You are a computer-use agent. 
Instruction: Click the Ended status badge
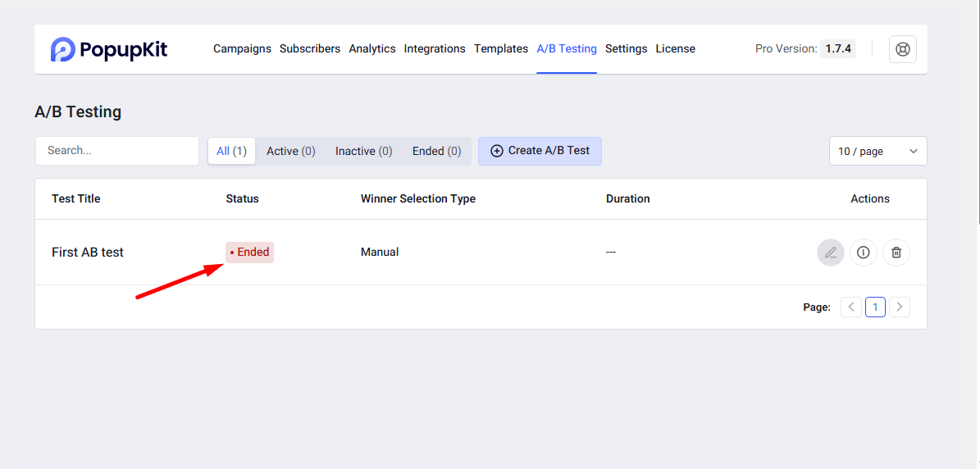coord(249,253)
